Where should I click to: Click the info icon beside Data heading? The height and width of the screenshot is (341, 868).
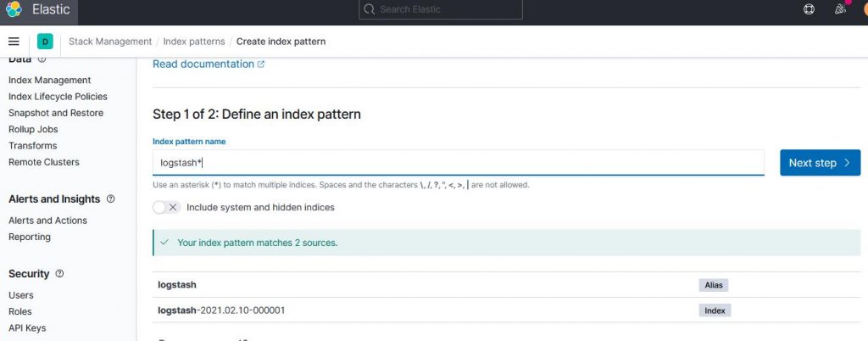click(x=42, y=59)
